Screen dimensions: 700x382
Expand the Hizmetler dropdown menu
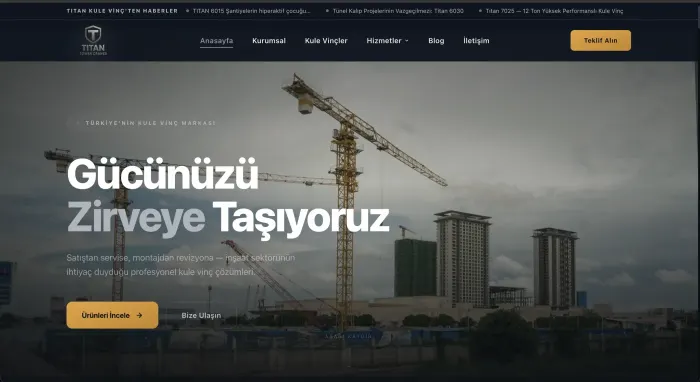coord(387,41)
